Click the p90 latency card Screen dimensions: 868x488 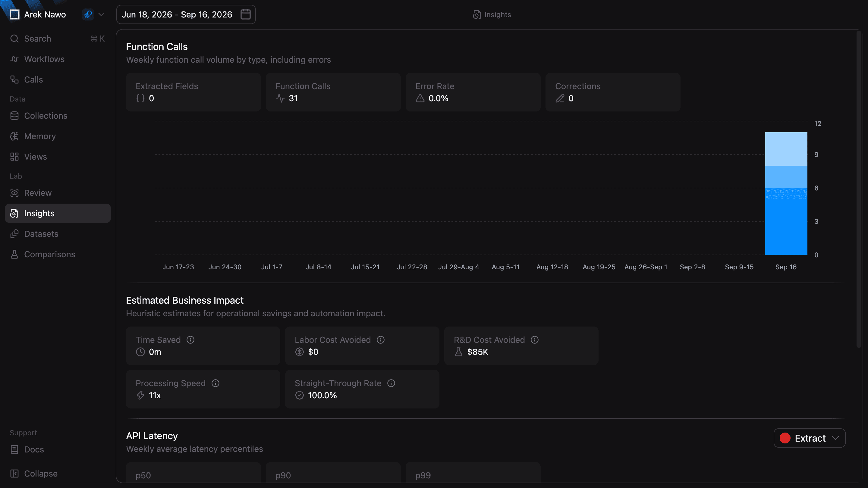pyautogui.click(x=333, y=473)
